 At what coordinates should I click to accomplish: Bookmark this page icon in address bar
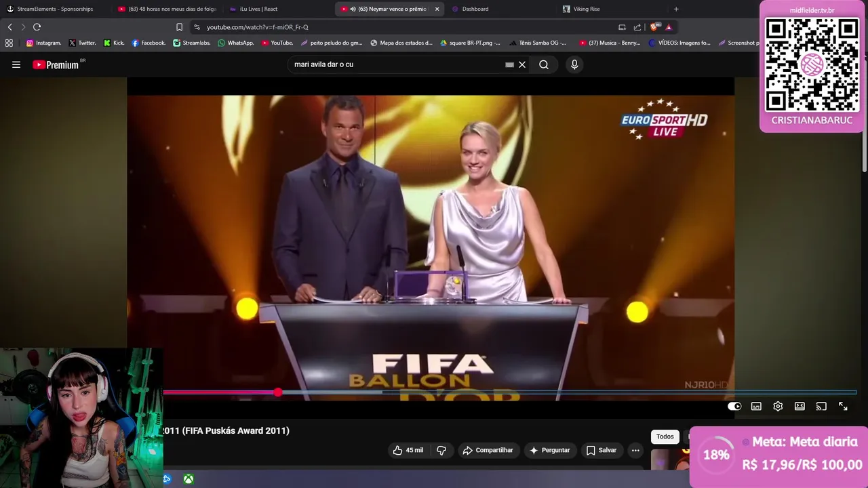179,27
